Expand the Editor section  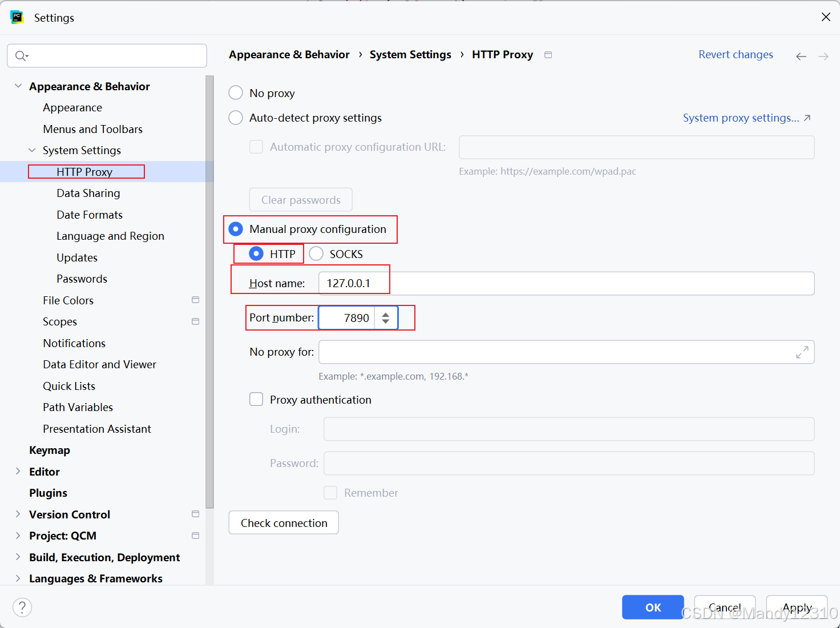coord(18,471)
